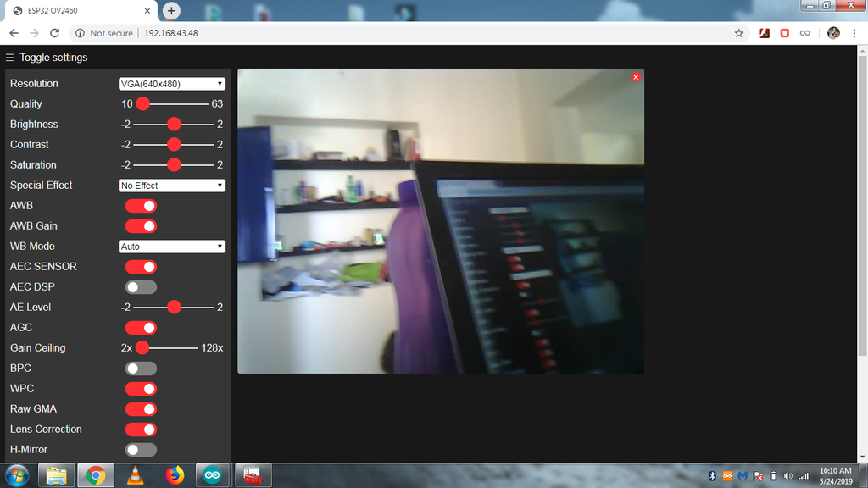Image resolution: width=868 pixels, height=488 pixels.
Task: Open the Toggle settings hamburger menu
Action: point(9,58)
